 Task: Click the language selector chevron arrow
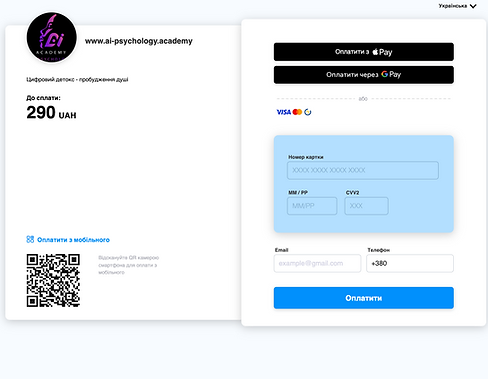point(473,6)
